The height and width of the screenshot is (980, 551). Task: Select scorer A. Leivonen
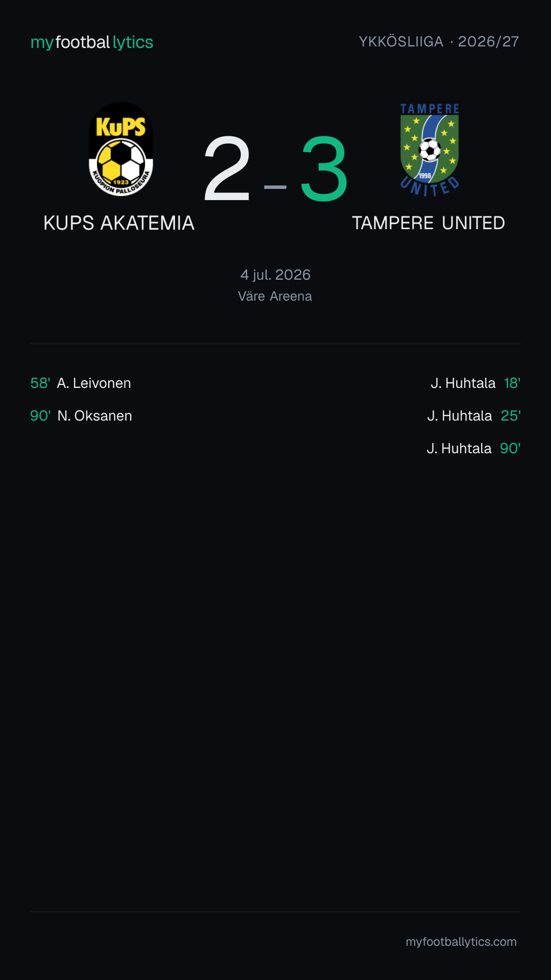pyautogui.click(x=94, y=383)
